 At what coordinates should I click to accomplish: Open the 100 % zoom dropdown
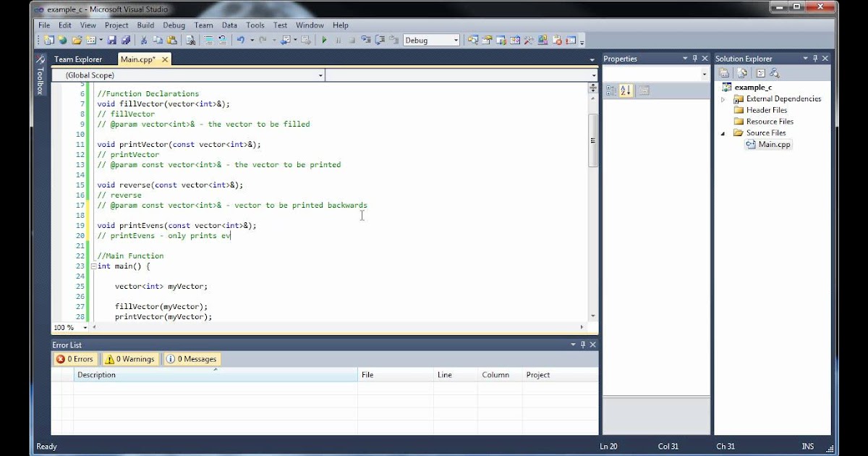[85, 328]
